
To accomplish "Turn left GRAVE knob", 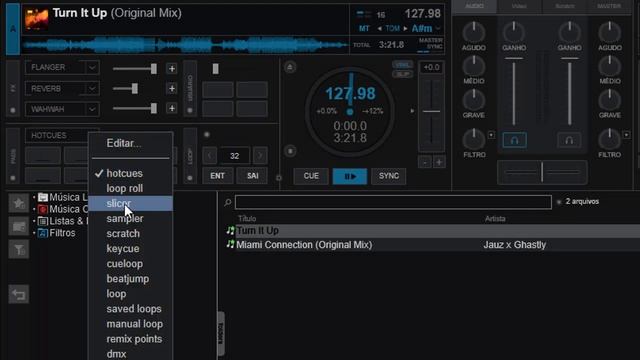I will point(473,100).
